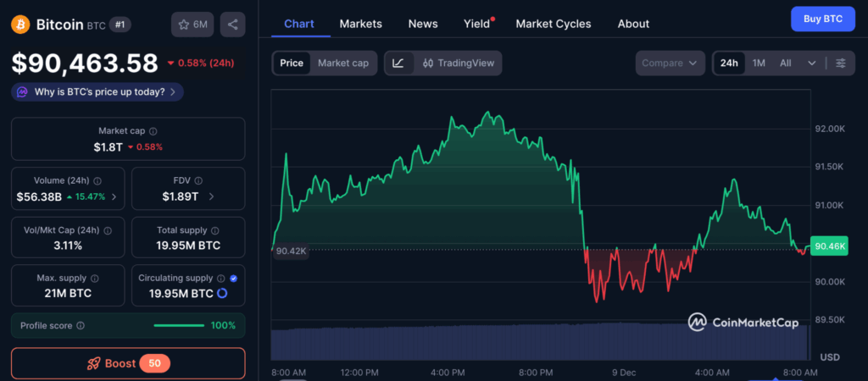Click the Bitcoin logo icon
The width and height of the screenshot is (868, 381).
20,25
